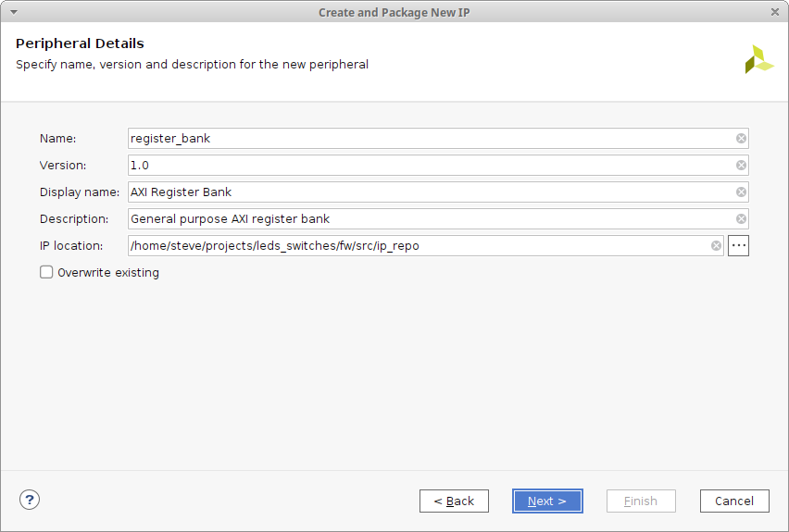Focus the Name field with register_bank
This screenshot has height=532, width=789.
pyautogui.click(x=426, y=139)
